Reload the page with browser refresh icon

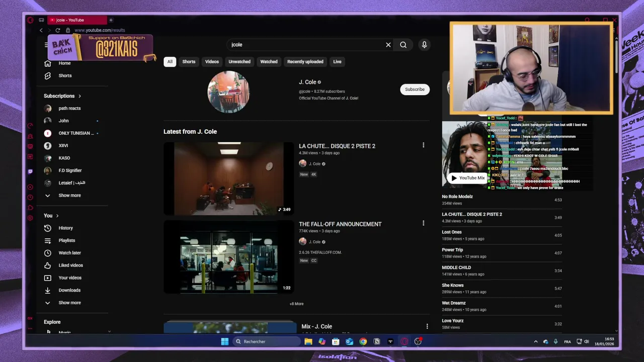point(57,30)
